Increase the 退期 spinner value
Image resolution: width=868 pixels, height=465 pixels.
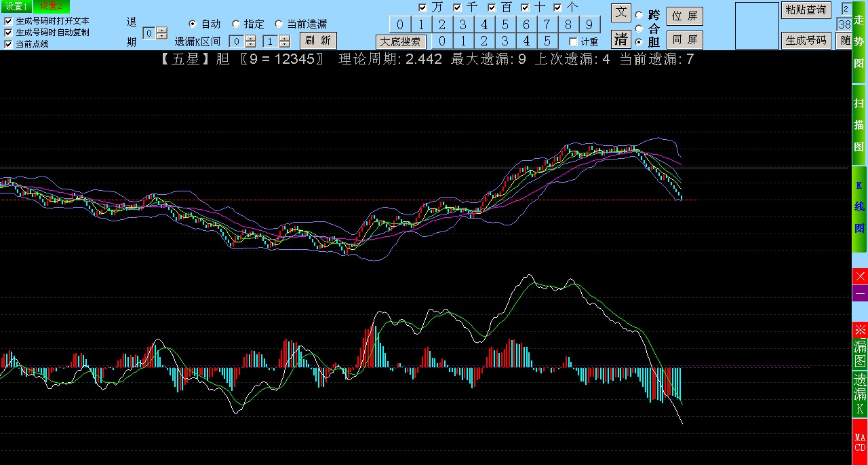coord(161,30)
